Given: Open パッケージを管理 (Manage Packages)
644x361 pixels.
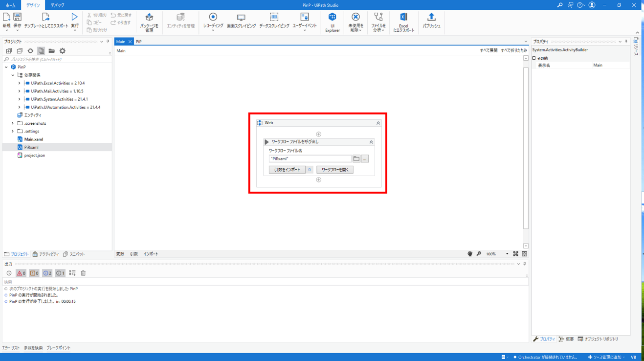Looking at the screenshot, I should (149, 23).
